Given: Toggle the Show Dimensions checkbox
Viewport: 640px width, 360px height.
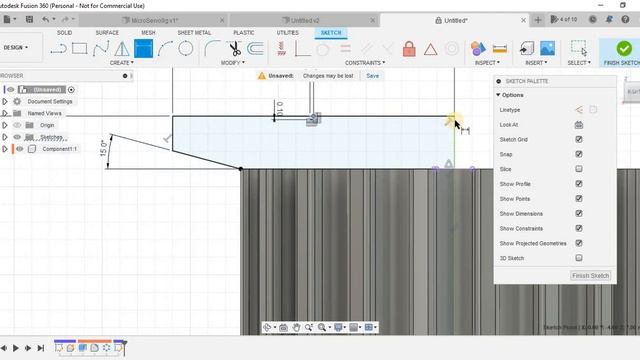Looking at the screenshot, I should pyautogui.click(x=579, y=213).
